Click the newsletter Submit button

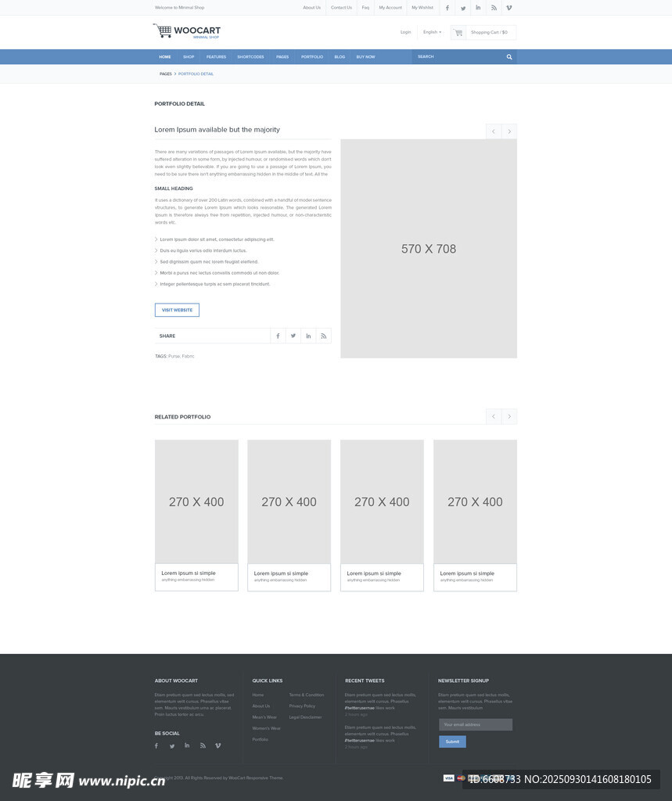(452, 742)
